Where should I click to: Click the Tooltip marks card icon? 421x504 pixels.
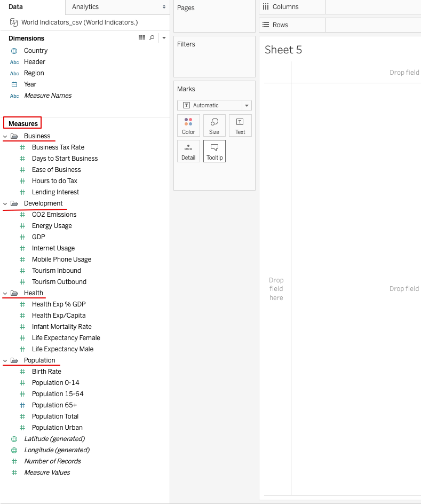click(x=214, y=151)
